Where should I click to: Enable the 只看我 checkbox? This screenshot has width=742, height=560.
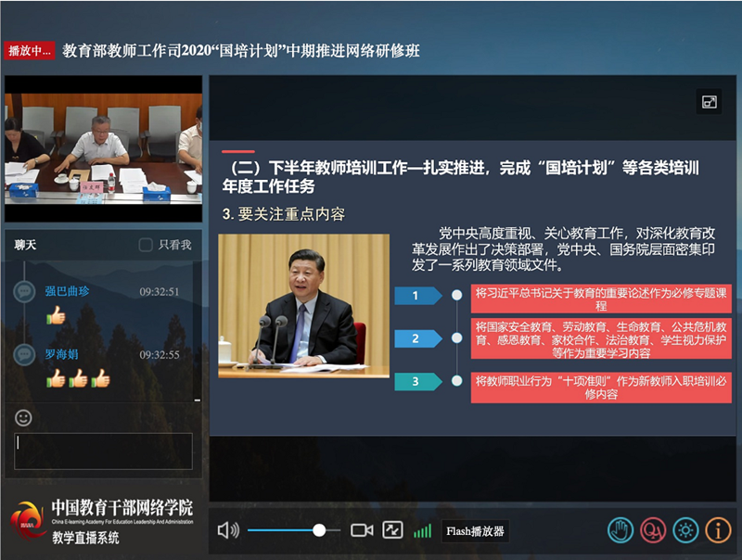(146, 245)
